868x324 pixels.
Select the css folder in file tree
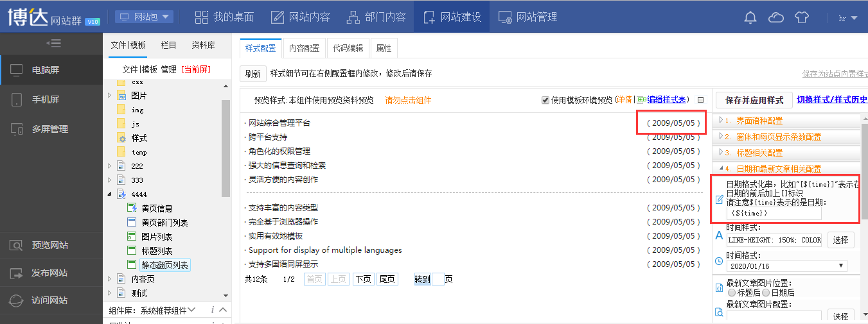pyautogui.click(x=137, y=82)
